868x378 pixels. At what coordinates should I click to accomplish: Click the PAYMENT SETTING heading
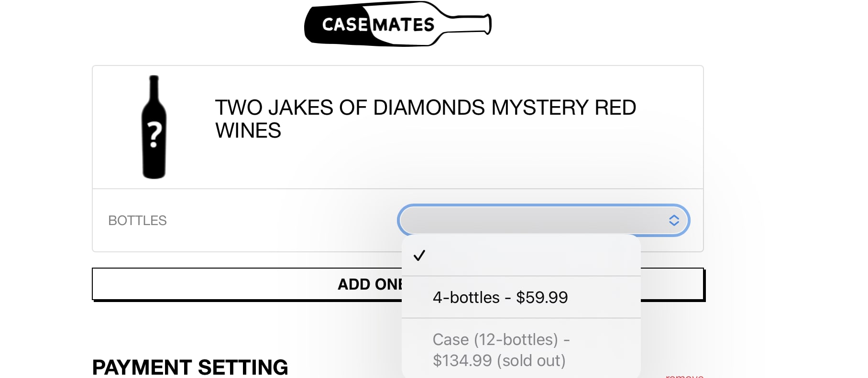click(x=190, y=367)
